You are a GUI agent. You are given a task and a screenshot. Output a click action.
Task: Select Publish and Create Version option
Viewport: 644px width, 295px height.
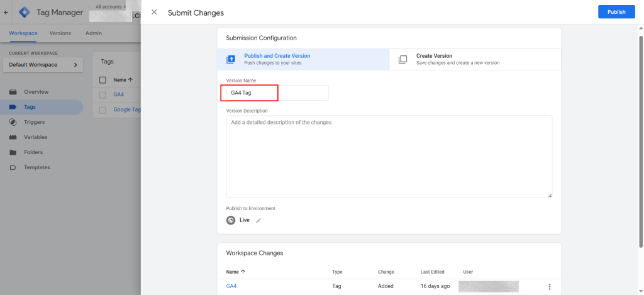(x=303, y=59)
